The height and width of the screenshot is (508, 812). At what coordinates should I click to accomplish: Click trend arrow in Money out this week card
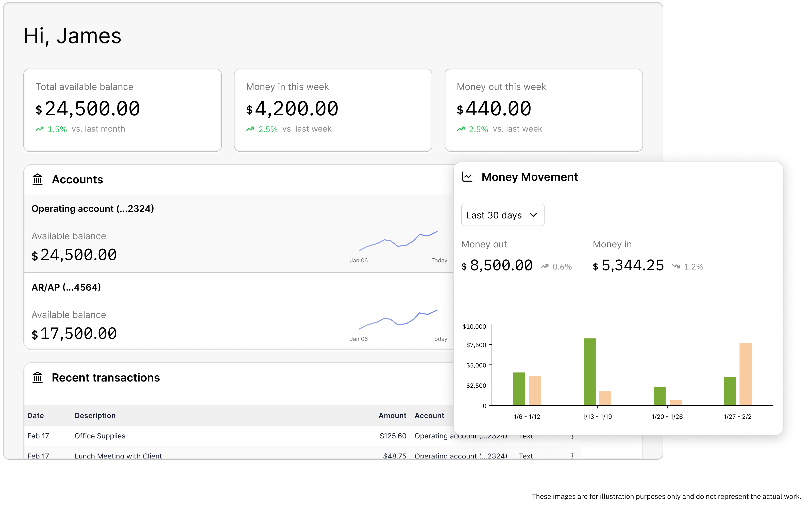pos(461,129)
